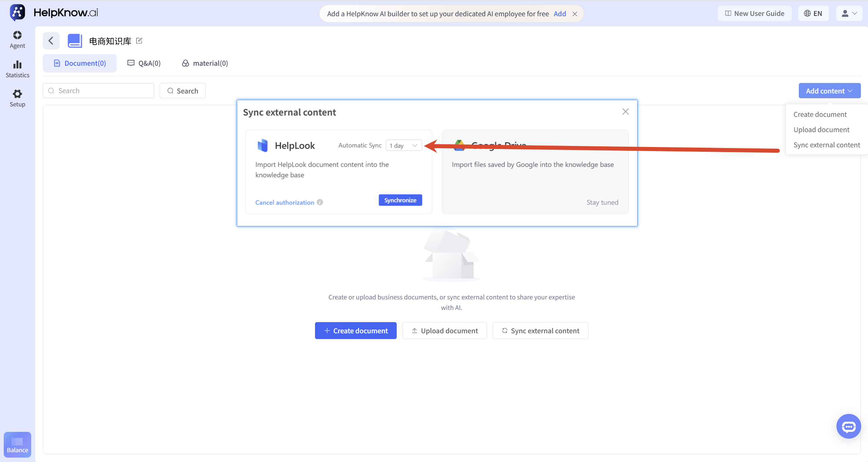The height and width of the screenshot is (462, 868).
Task: Open the user account dropdown
Action: point(849,14)
